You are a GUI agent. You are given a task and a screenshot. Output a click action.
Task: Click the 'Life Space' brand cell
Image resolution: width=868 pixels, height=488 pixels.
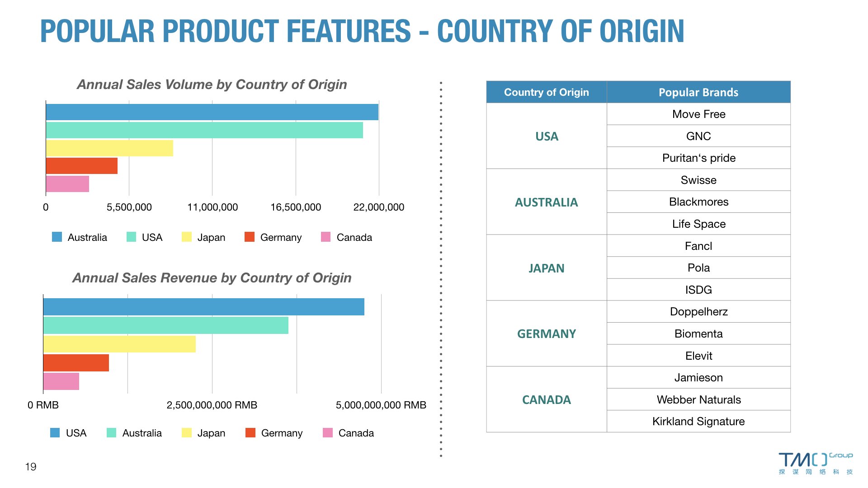point(698,224)
